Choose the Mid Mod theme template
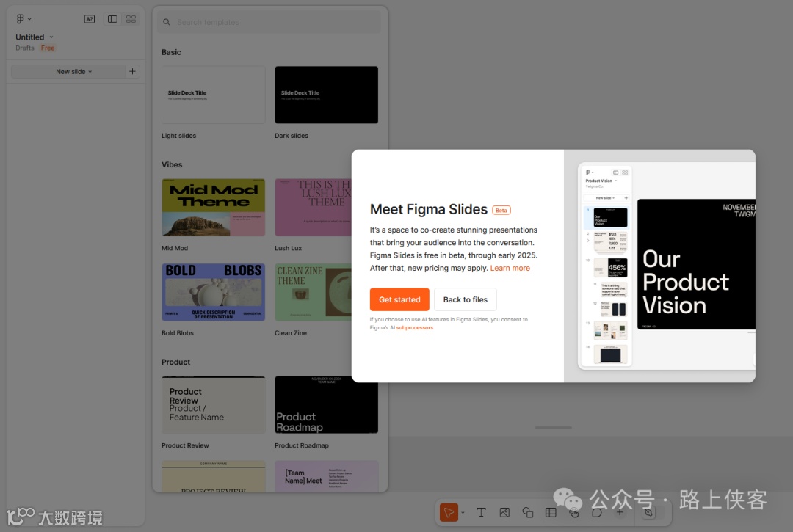Screen dimensions: 793x532 click(214, 207)
